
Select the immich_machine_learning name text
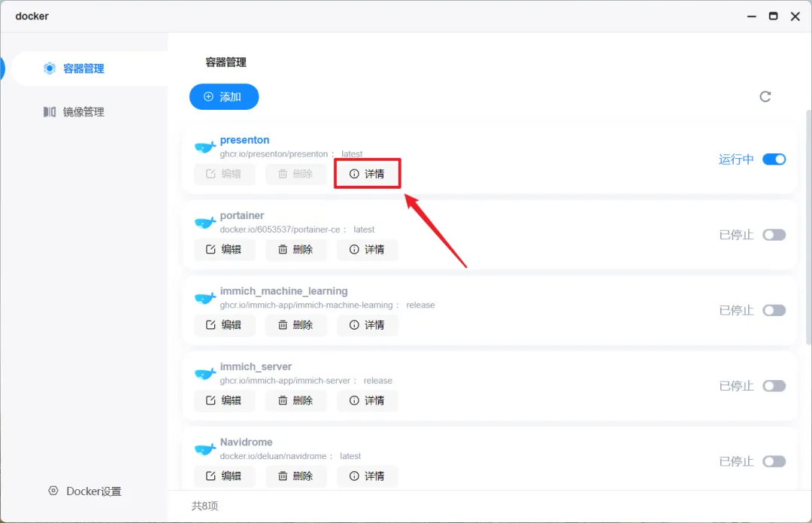(x=283, y=290)
